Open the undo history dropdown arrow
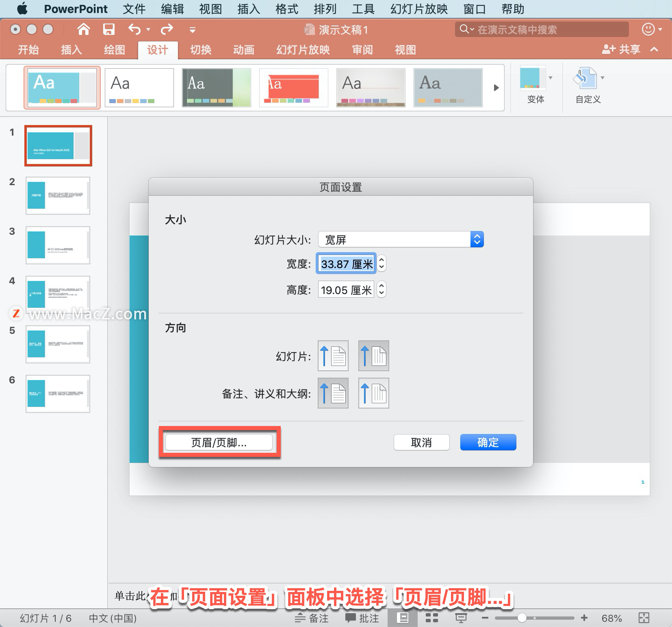 coord(148,30)
